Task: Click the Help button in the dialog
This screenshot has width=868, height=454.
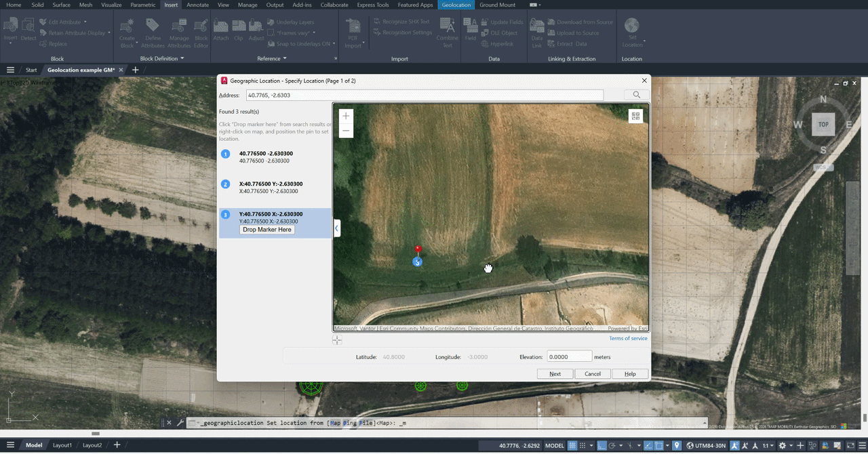Action: [x=630, y=373]
